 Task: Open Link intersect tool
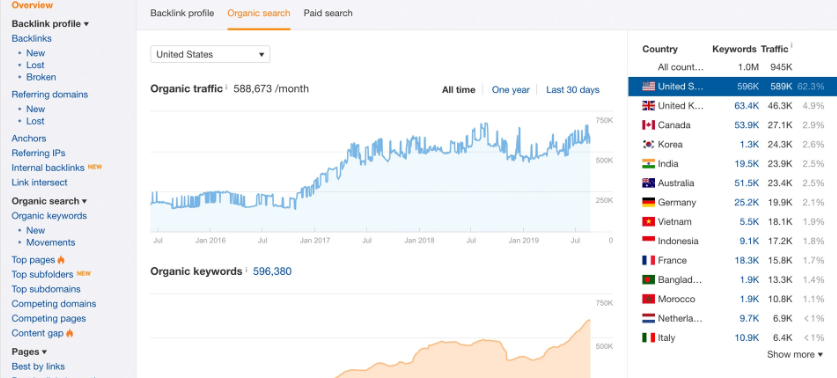(x=40, y=183)
